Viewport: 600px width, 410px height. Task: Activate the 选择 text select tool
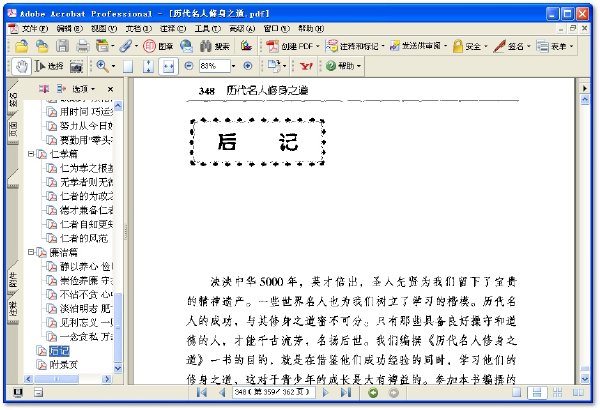pyautogui.click(x=49, y=66)
